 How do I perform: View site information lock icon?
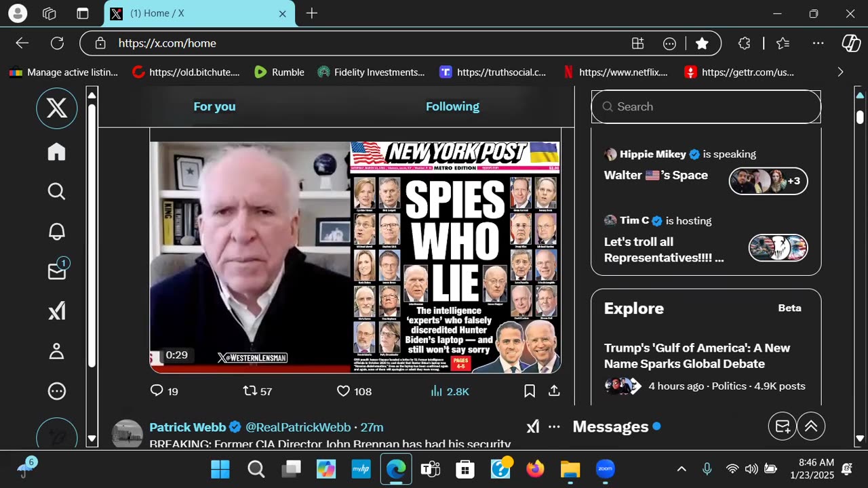100,43
